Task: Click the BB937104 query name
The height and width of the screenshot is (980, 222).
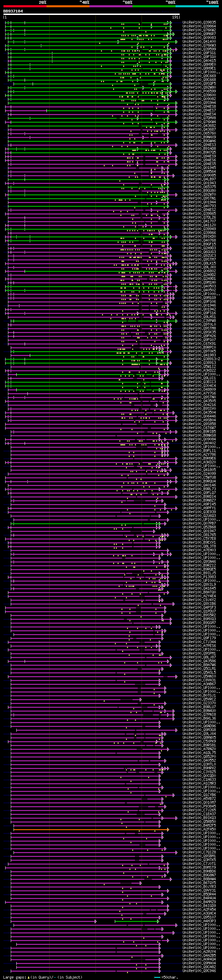Action: 13,11
